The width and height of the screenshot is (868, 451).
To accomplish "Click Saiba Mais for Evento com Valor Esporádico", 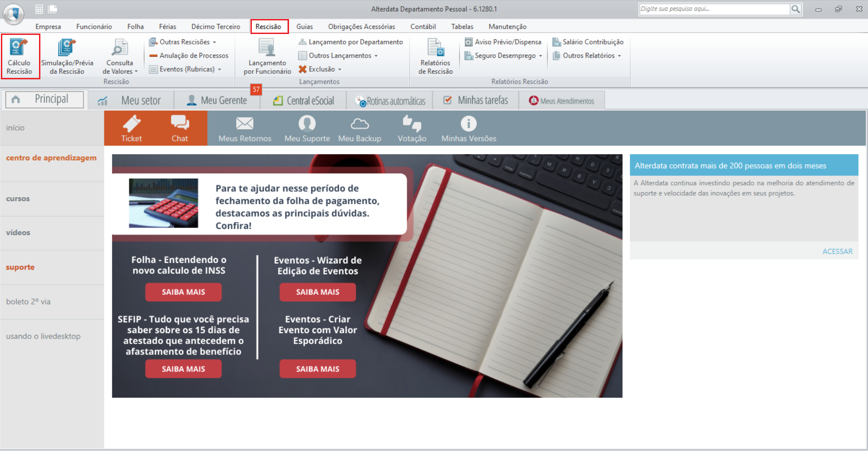I will [x=318, y=369].
